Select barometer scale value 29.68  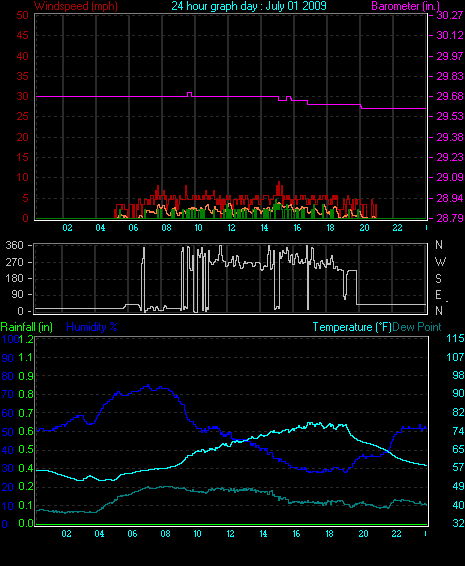tap(450, 96)
